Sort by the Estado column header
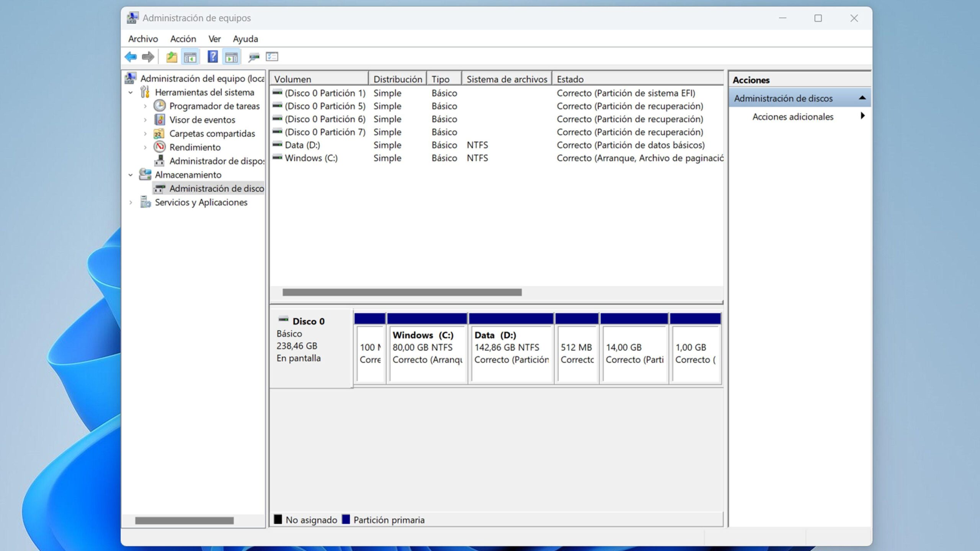 [x=638, y=79]
